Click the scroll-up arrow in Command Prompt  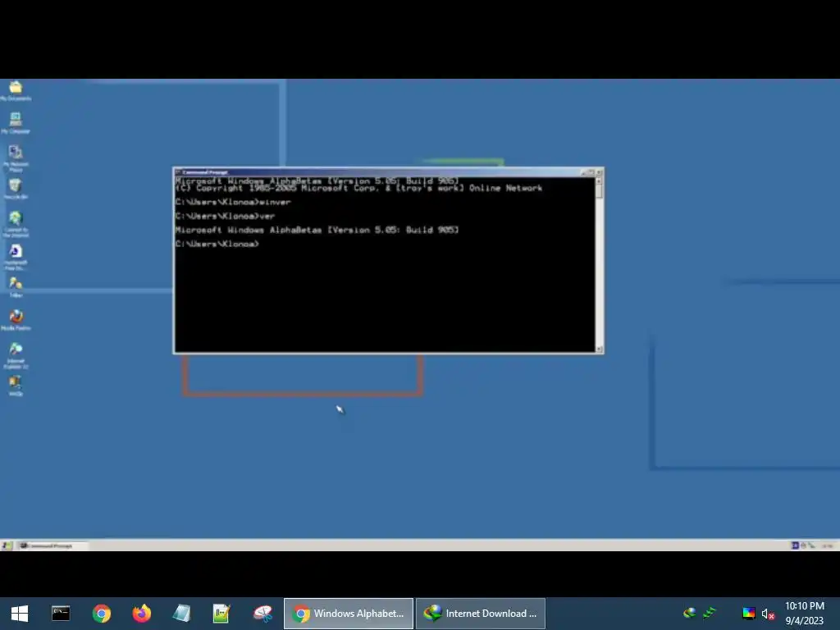point(600,181)
